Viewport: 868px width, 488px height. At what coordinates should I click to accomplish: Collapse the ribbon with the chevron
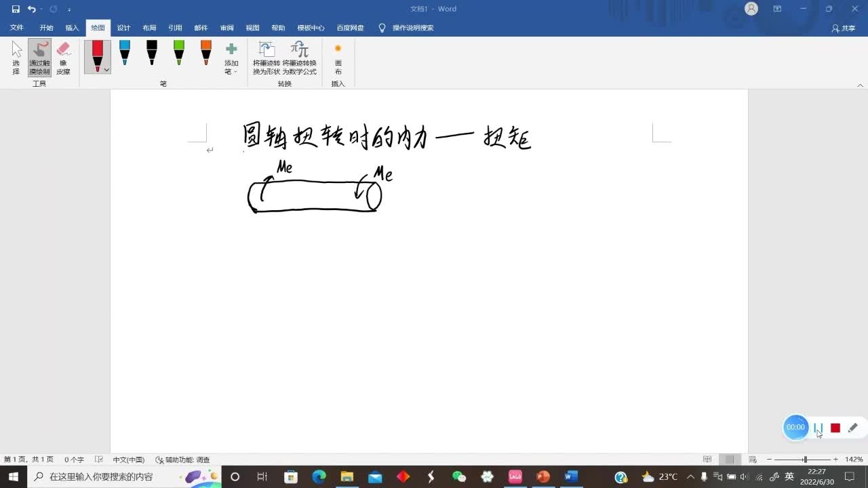(x=861, y=85)
